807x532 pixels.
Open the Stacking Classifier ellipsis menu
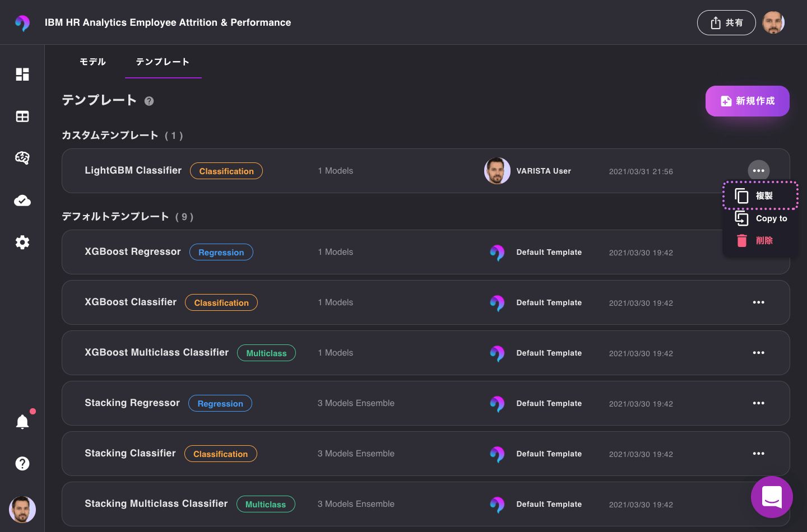point(758,453)
